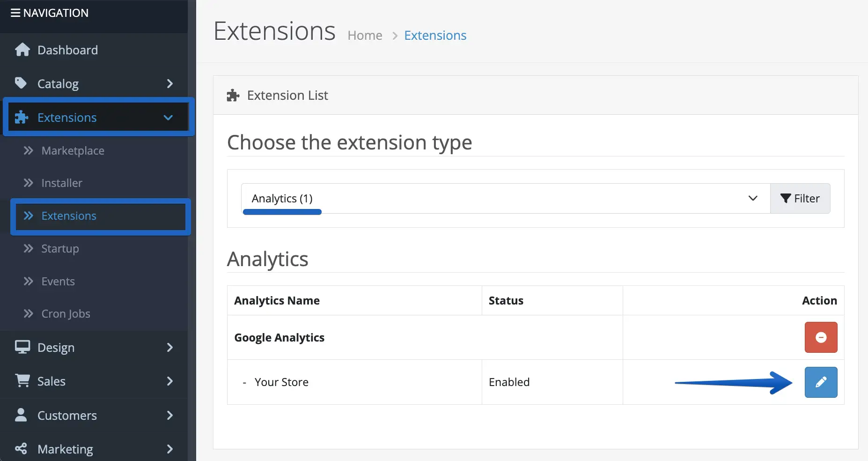Click the Dashboard home icon
The image size is (868, 461).
point(22,50)
